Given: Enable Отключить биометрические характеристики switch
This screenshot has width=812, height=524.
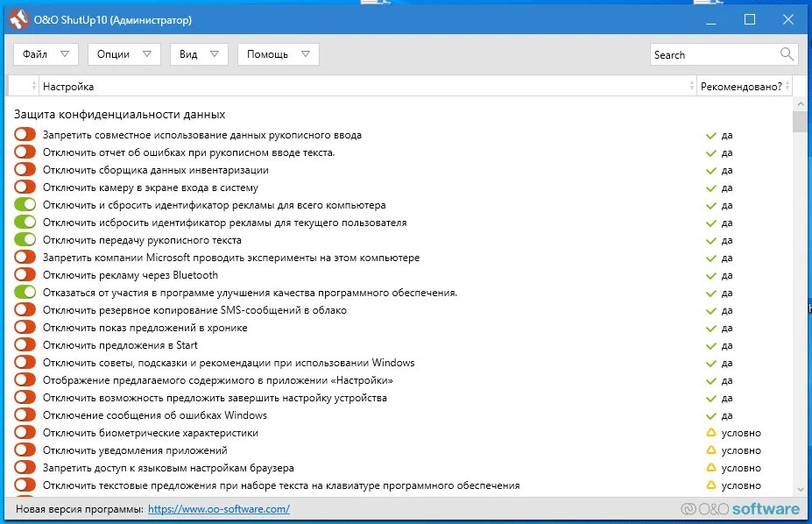Looking at the screenshot, I should tap(25, 432).
